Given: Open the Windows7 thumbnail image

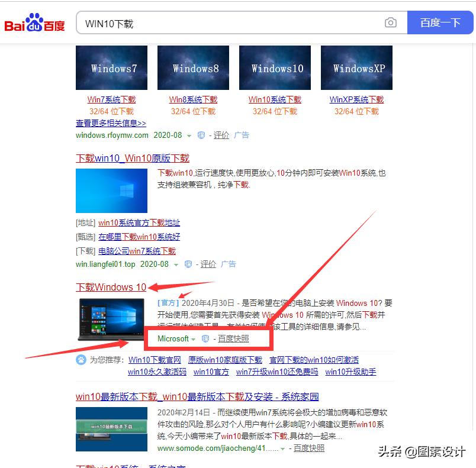Looking at the screenshot, I should 111,67.
